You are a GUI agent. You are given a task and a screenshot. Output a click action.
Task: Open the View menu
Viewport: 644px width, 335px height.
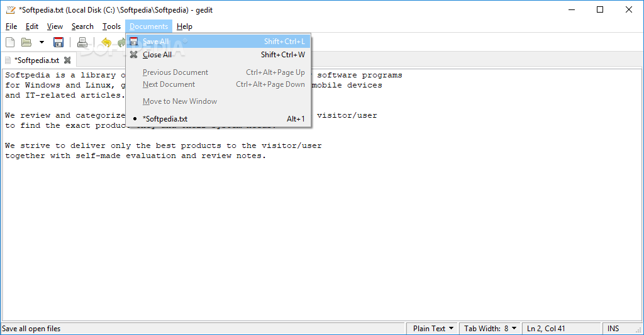point(55,26)
